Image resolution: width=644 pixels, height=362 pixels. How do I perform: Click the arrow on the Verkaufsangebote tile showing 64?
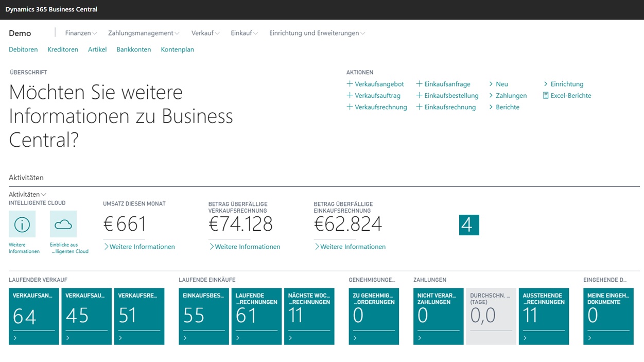[x=15, y=338]
